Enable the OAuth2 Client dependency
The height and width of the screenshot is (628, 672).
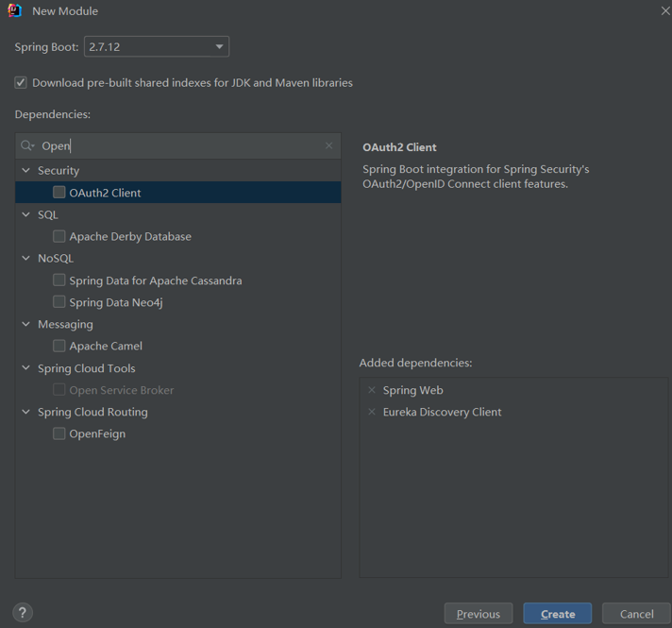(x=59, y=193)
